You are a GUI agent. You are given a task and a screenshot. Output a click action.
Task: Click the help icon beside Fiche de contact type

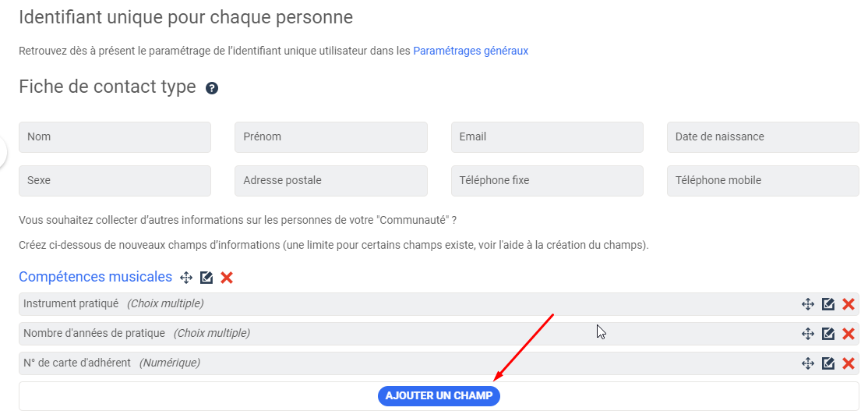pyautogui.click(x=212, y=88)
